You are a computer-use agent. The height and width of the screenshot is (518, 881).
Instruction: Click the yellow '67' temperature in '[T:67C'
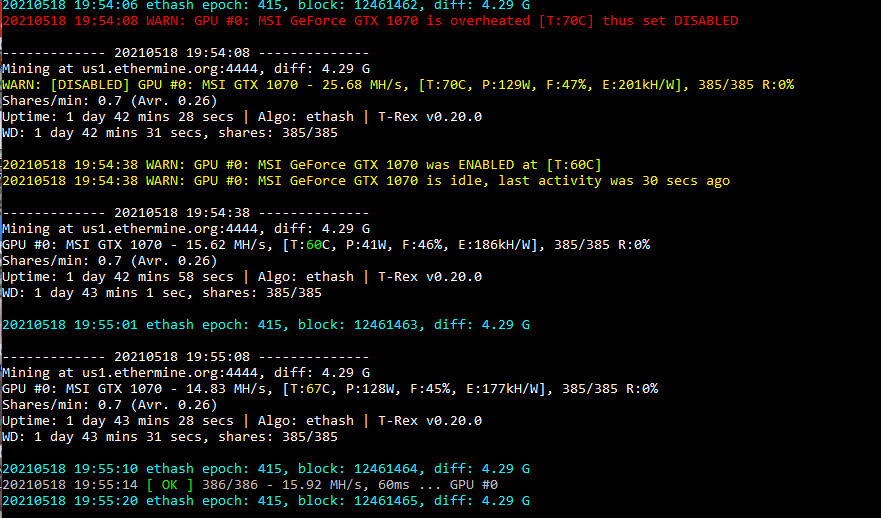pos(314,389)
